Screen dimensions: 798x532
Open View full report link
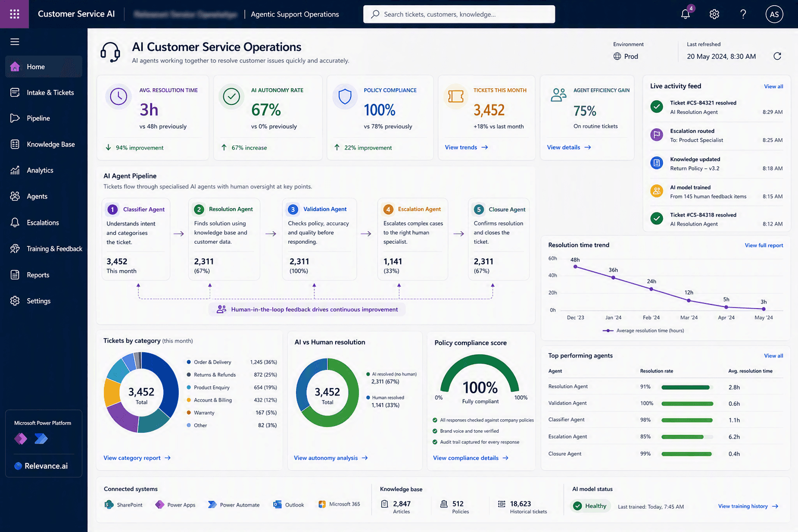[764, 245]
